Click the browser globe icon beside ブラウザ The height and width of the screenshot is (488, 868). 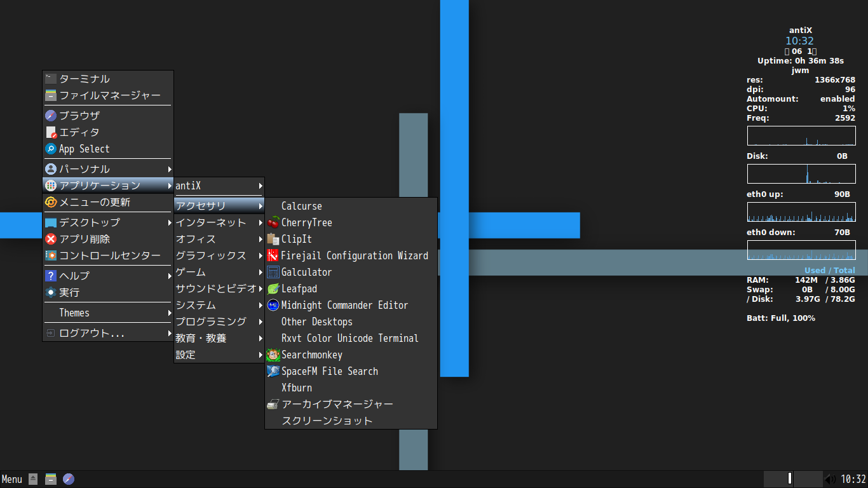(x=51, y=116)
